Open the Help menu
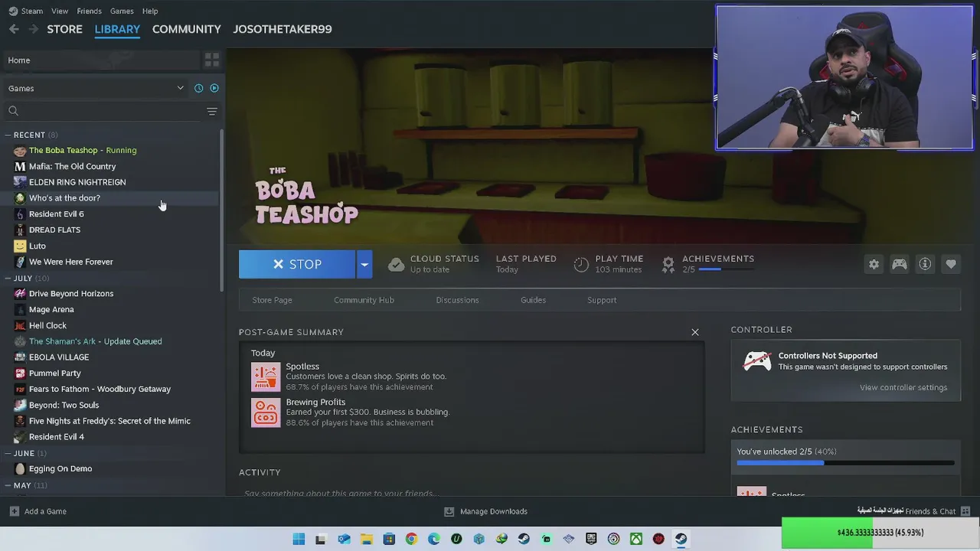The height and width of the screenshot is (551, 980). click(150, 11)
